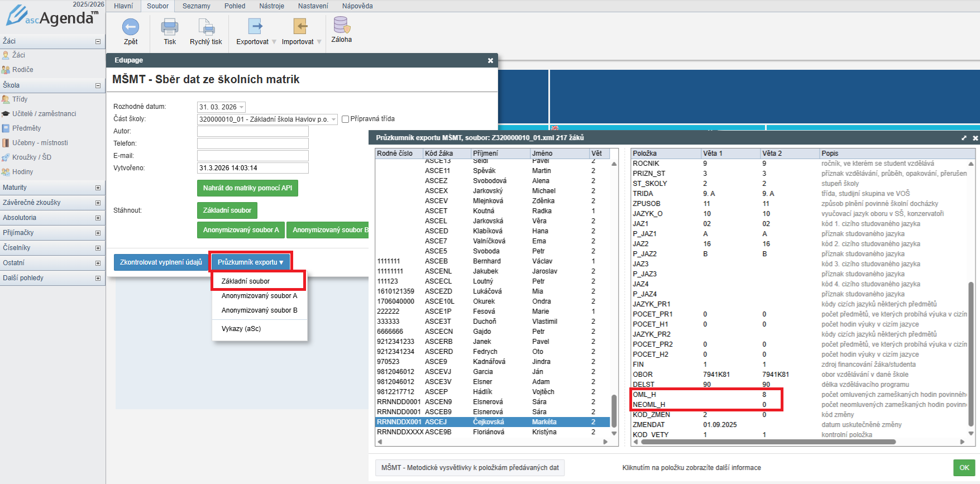The width and height of the screenshot is (980, 484).
Task: Open Rychlý tisk quick print icon
Action: pos(206,27)
